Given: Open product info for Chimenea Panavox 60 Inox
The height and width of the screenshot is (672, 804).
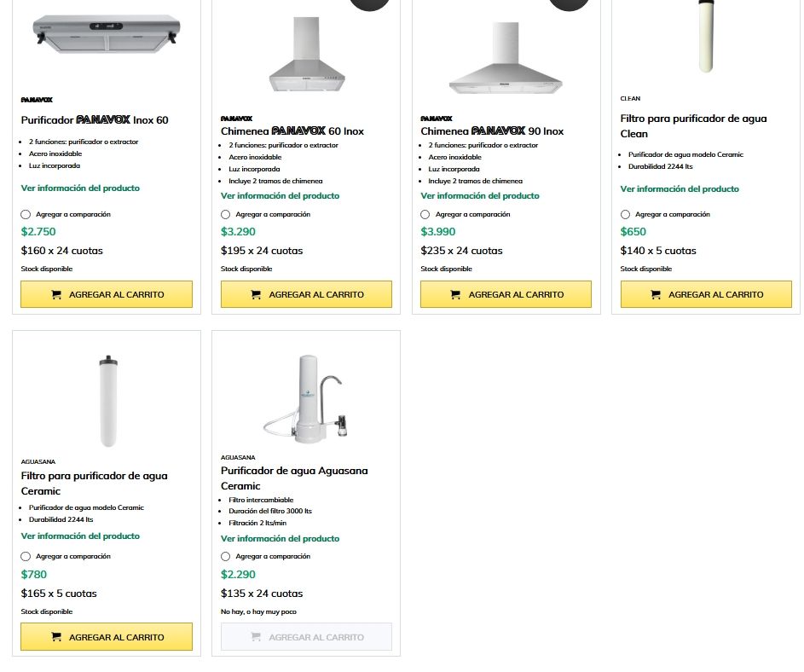Looking at the screenshot, I should [280, 196].
